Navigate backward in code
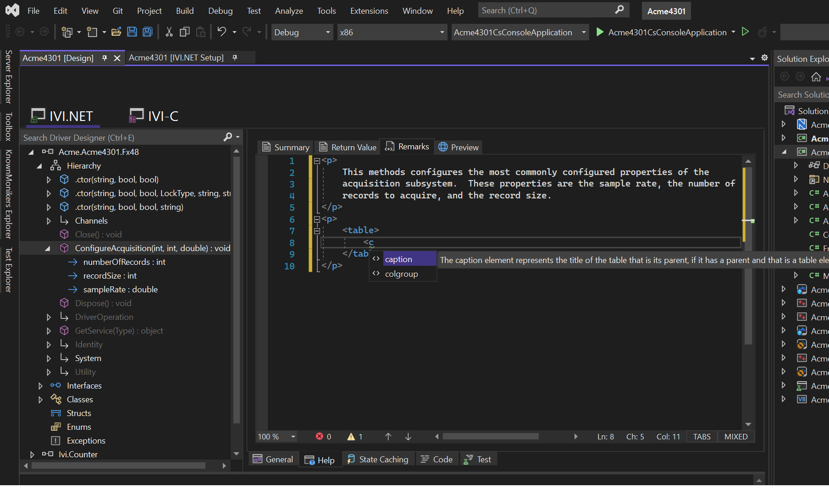829x504 pixels. tap(20, 32)
